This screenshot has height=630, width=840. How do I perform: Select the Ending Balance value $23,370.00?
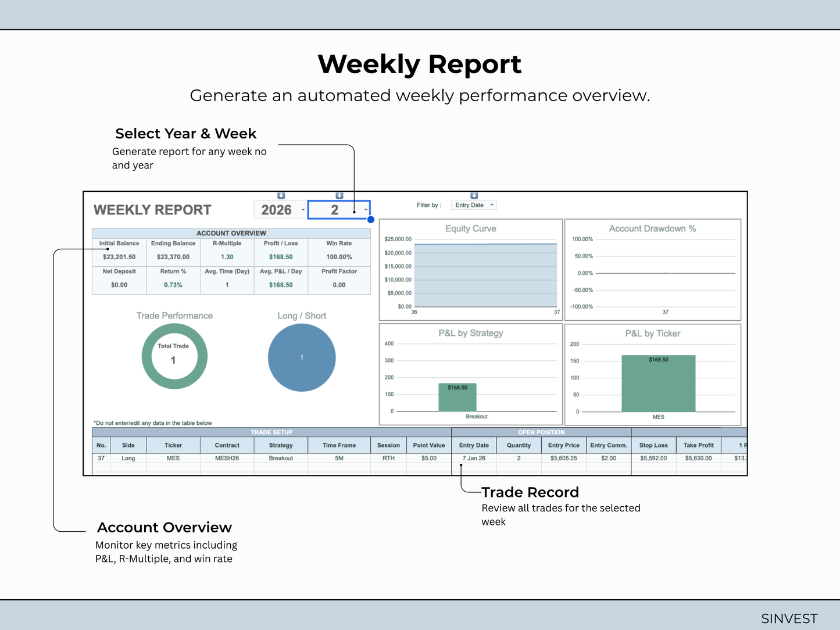click(x=173, y=257)
